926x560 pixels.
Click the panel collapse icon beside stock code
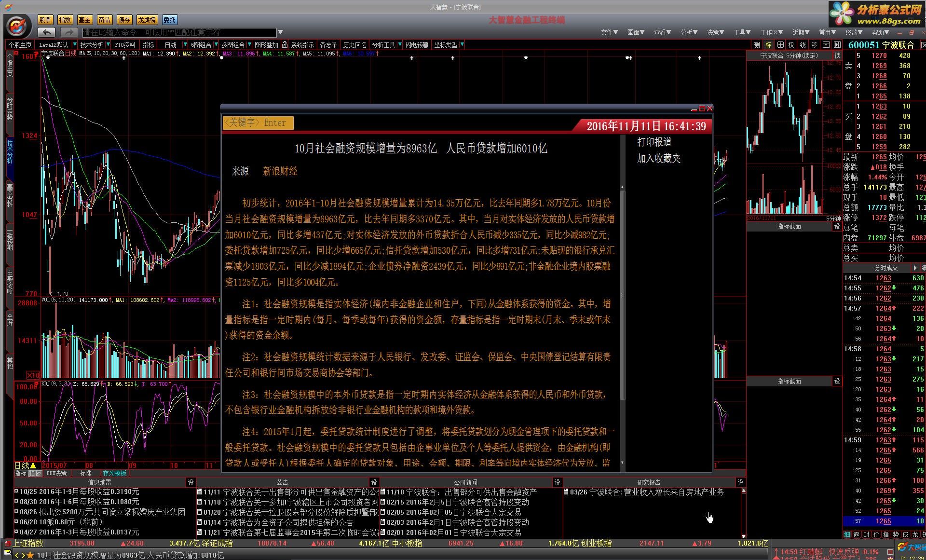click(837, 45)
